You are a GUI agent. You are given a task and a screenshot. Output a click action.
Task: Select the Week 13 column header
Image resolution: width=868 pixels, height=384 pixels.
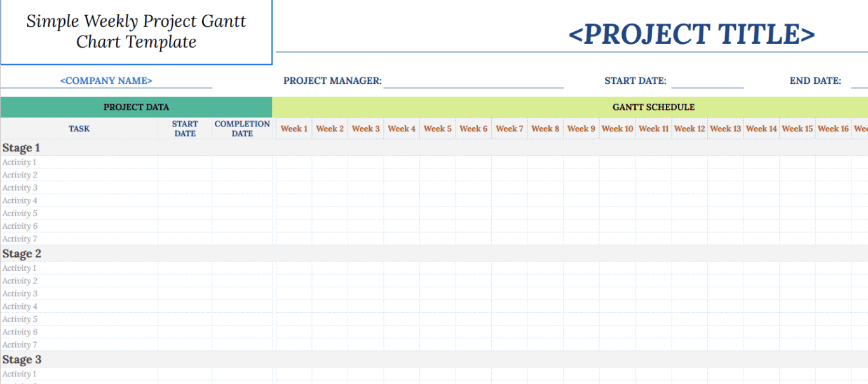[x=725, y=128]
